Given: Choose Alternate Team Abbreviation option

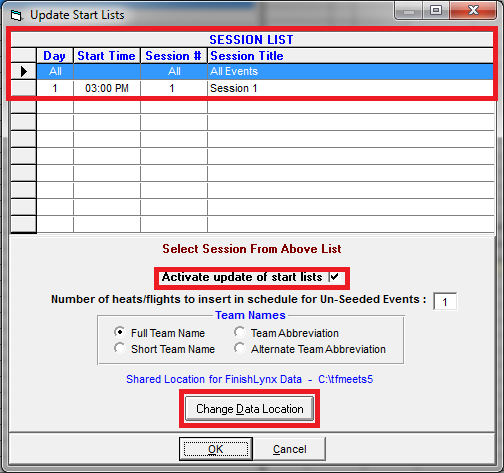Looking at the screenshot, I should coord(239,348).
